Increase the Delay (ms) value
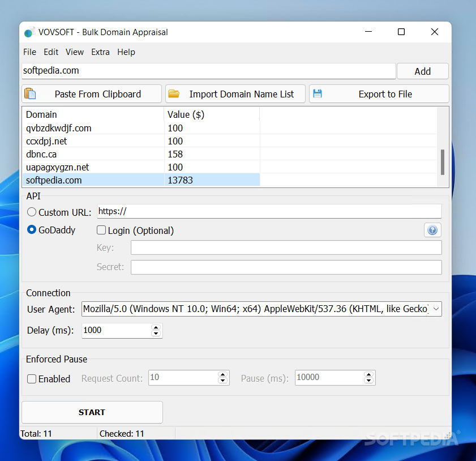Screen dimensions: 476x461 click(156, 327)
